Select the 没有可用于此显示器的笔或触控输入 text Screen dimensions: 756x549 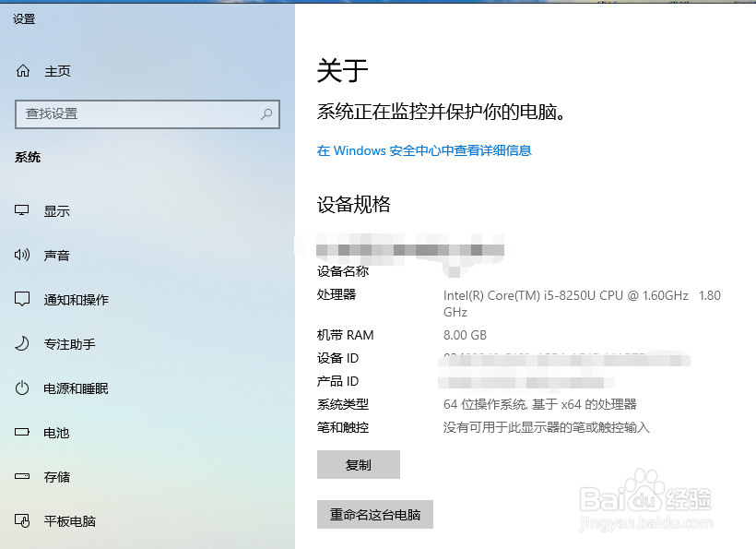coord(547,427)
